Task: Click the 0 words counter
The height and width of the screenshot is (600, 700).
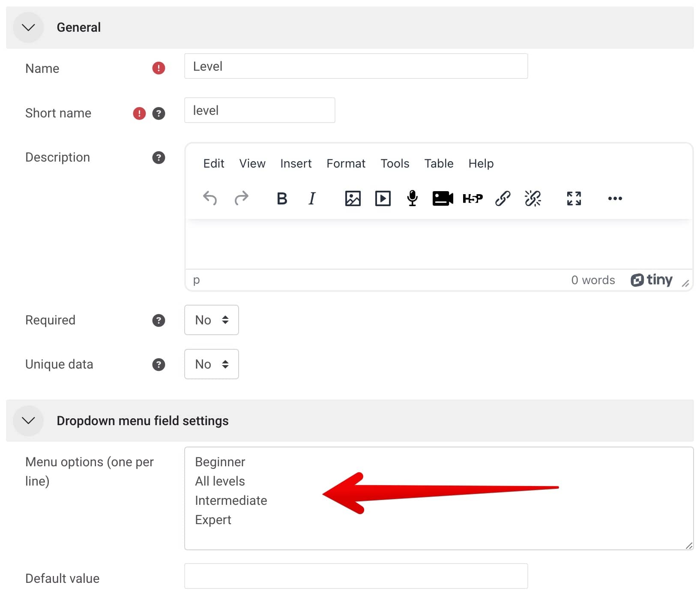Action: point(593,280)
